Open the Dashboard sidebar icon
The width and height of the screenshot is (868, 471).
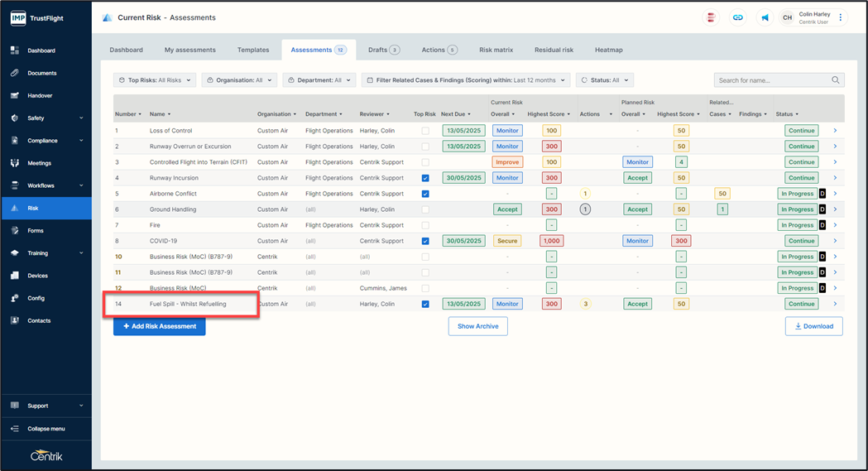(15, 50)
